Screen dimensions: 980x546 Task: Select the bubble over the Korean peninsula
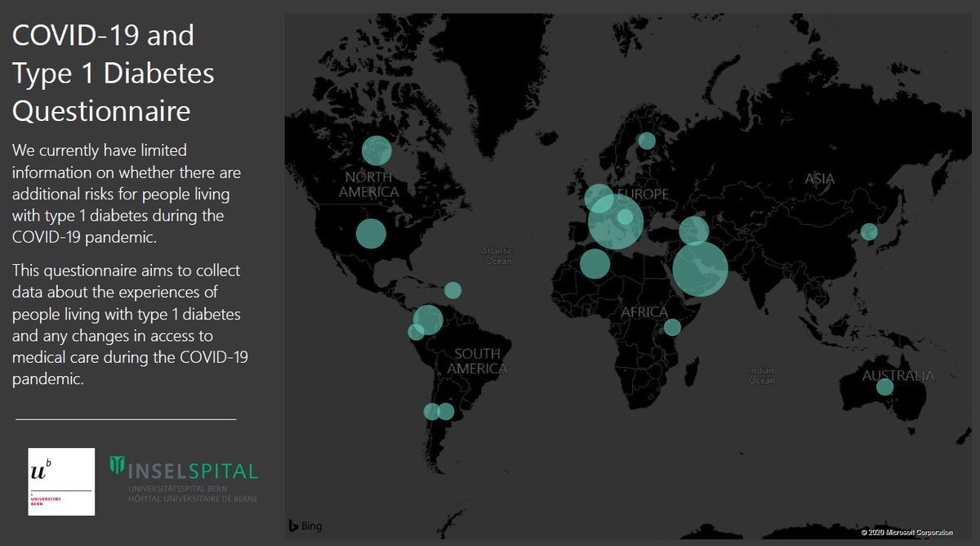[x=869, y=232]
